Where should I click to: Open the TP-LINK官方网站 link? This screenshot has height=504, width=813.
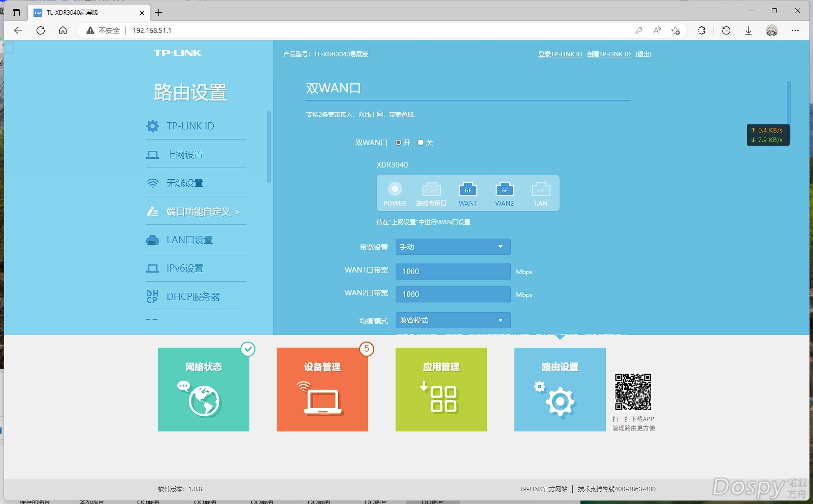(543, 489)
